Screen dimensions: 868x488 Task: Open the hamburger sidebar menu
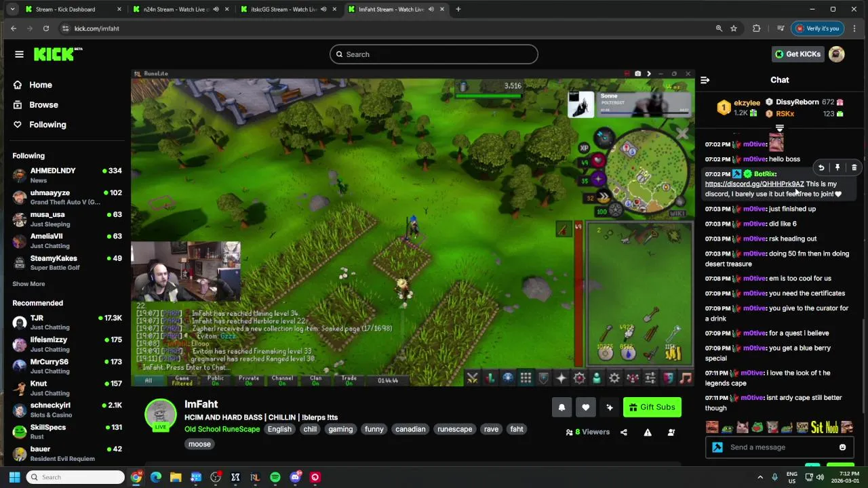(x=19, y=54)
